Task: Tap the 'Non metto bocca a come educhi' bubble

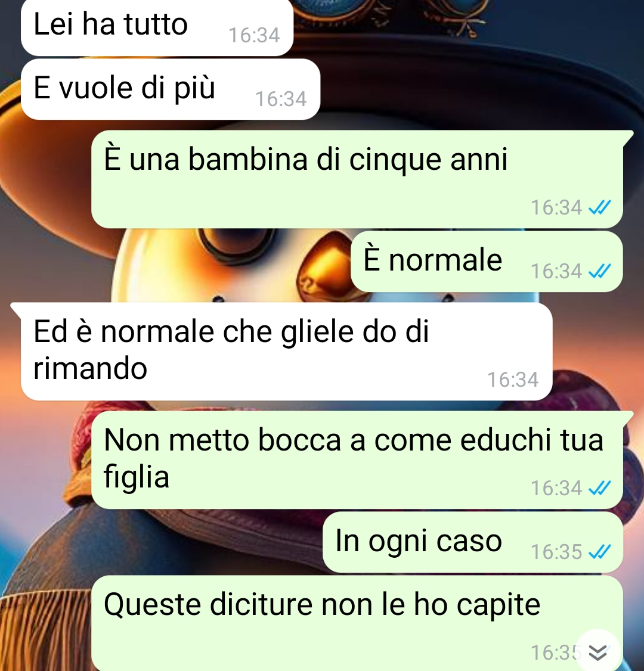Action: click(357, 460)
